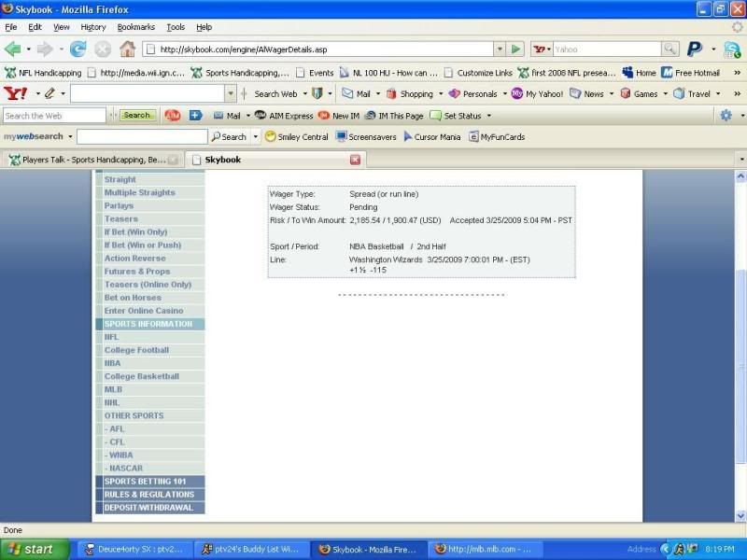This screenshot has height=560, width=747.
Task: Open the Free Hotmail bookmark
Action: click(x=691, y=73)
